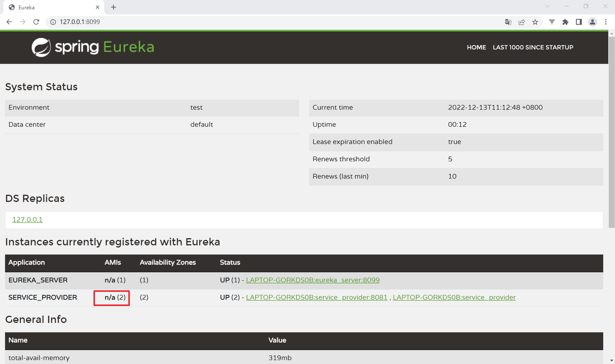Screen dimensions: 615x364
Task: Click the 'n/a (2)' AMIs cell
Action: point(115,297)
